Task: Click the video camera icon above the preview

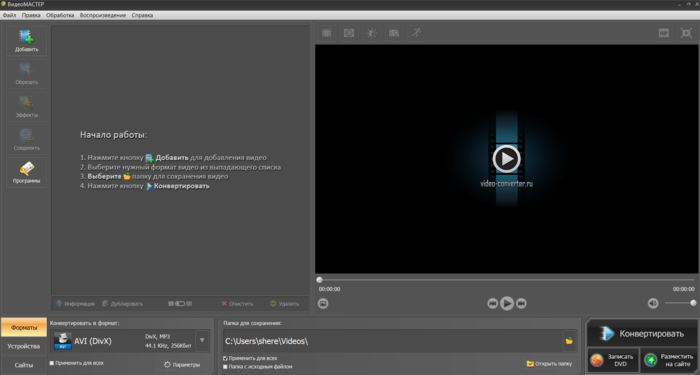Action: (x=394, y=33)
